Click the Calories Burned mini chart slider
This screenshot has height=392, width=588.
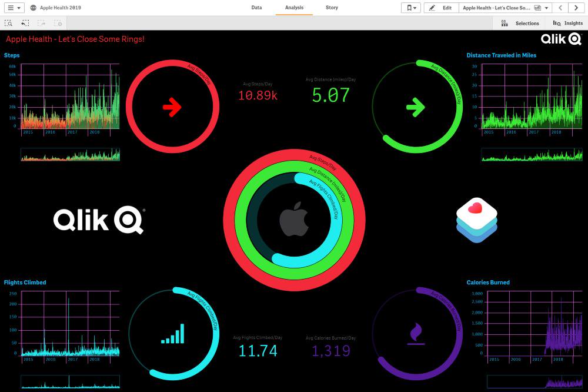click(x=534, y=381)
